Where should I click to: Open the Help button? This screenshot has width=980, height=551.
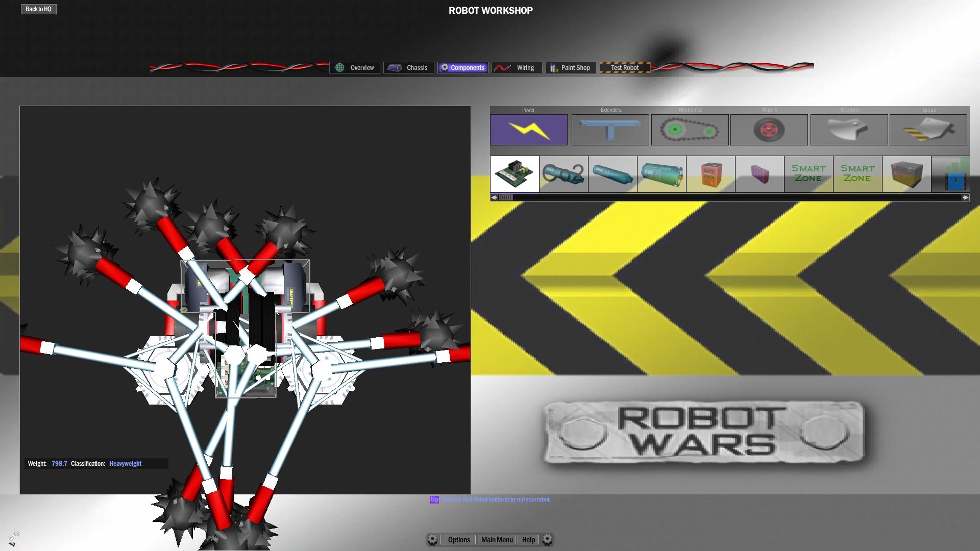(x=528, y=540)
